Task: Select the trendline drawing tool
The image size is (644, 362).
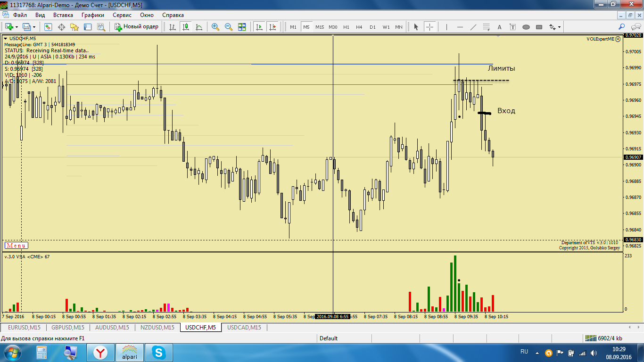Action: tap(473, 27)
